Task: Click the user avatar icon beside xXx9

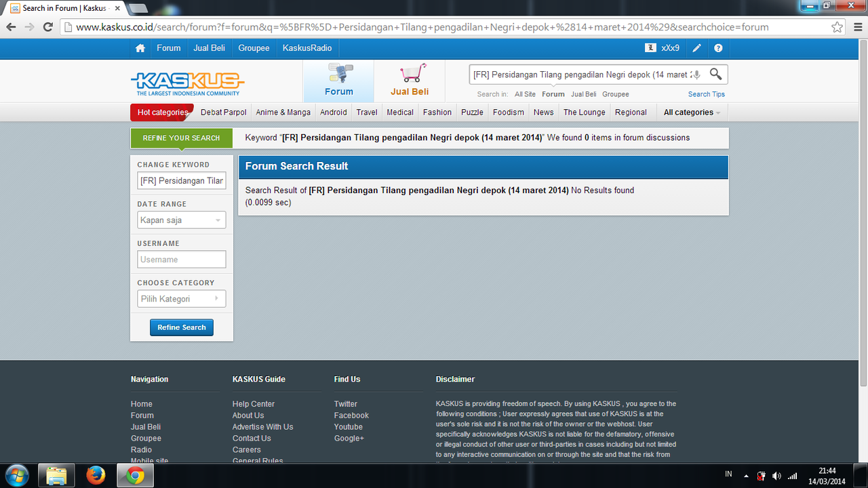Action: 650,48
